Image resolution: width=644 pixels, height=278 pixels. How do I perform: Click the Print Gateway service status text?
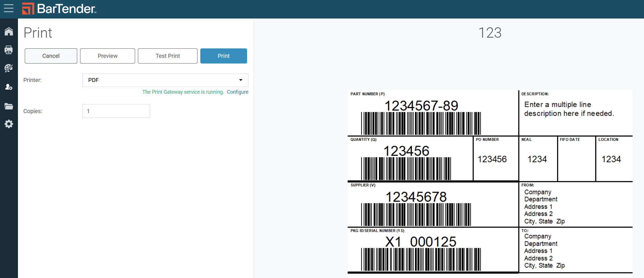183,92
